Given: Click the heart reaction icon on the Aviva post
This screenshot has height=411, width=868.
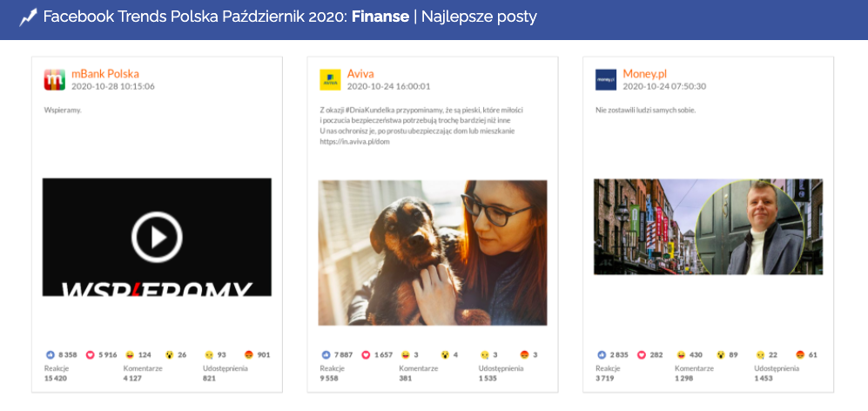Looking at the screenshot, I should [366, 355].
